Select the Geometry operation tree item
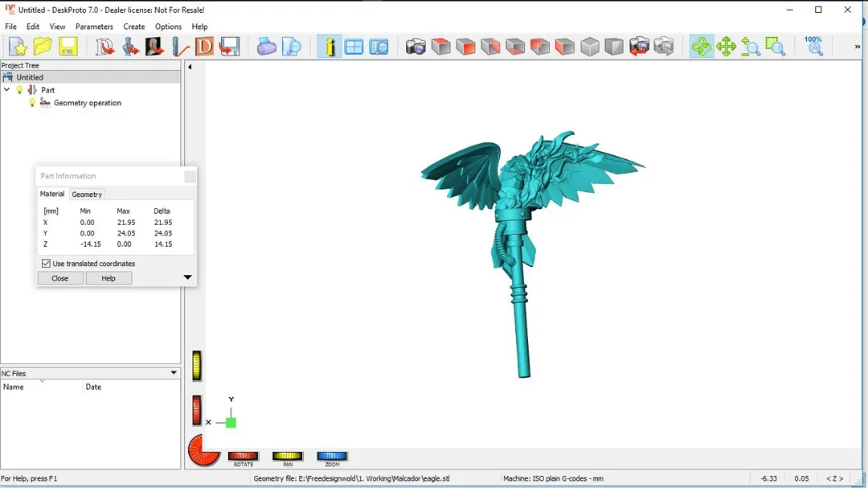Image resolution: width=868 pixels, height=488 pixels. point(88,102)
